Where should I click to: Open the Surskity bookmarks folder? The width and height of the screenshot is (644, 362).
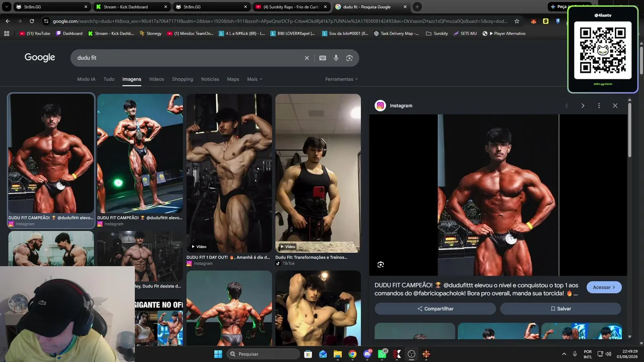click(437, 34)
